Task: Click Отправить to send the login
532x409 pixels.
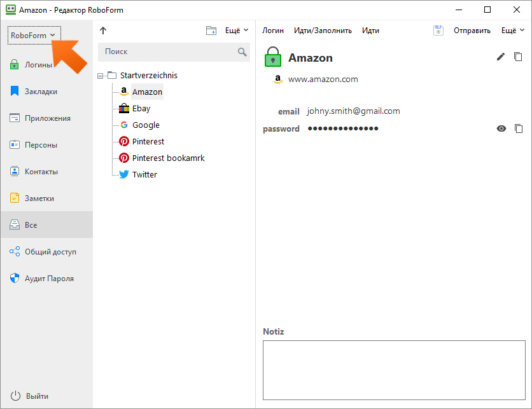Action: (472, 31)
